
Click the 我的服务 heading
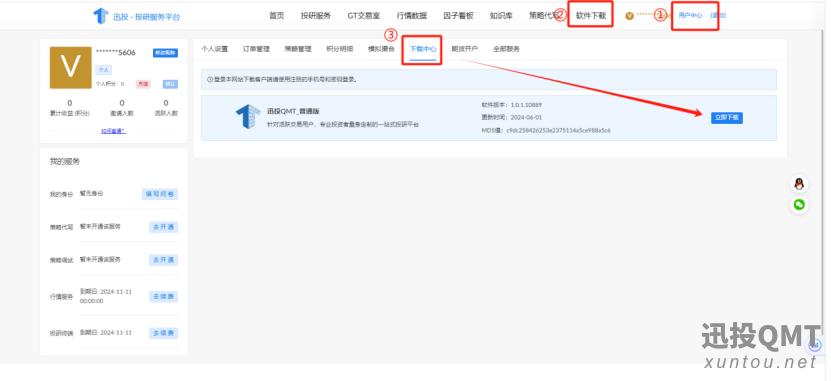[65, 162]
